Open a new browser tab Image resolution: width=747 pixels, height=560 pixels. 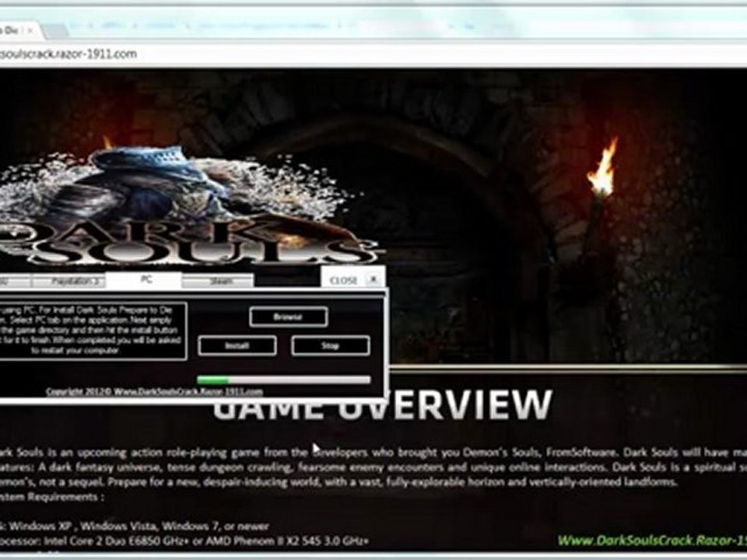(x=56, y=31)
